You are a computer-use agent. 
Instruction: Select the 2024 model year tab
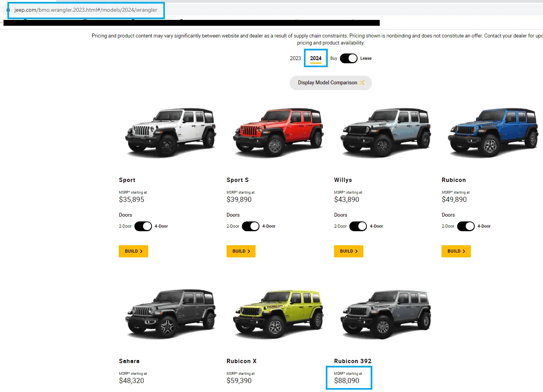coord(316,58)
